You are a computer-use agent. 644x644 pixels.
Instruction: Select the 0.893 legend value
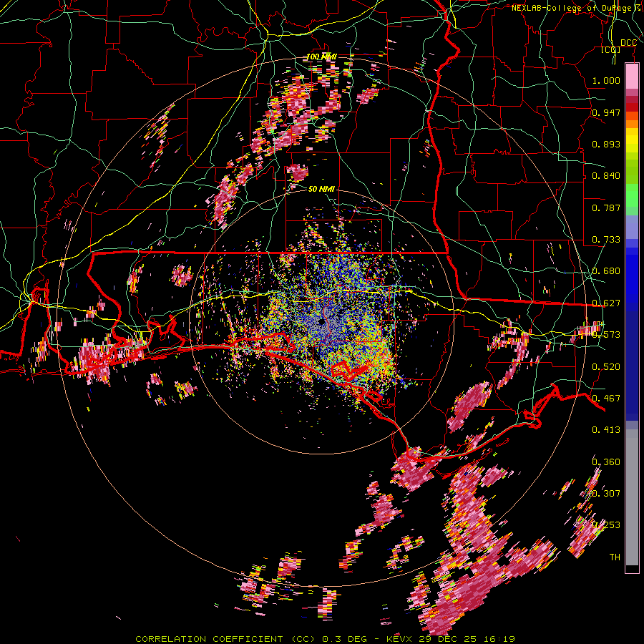(606, 144)
